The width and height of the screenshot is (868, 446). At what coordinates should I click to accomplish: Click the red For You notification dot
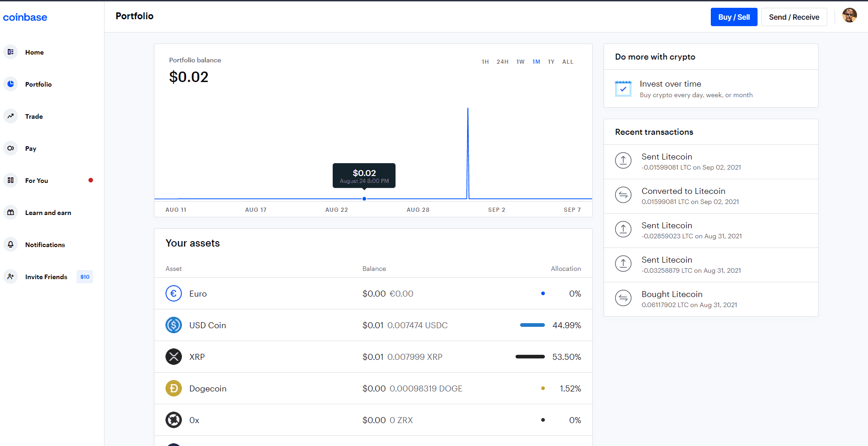click(x=91, y=180)
